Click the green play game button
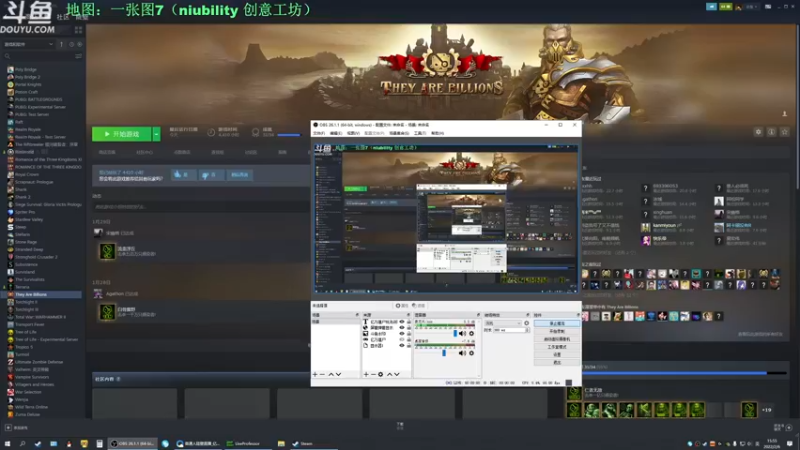The height and width of the screenshot is (450, 800). click(121, 134)
